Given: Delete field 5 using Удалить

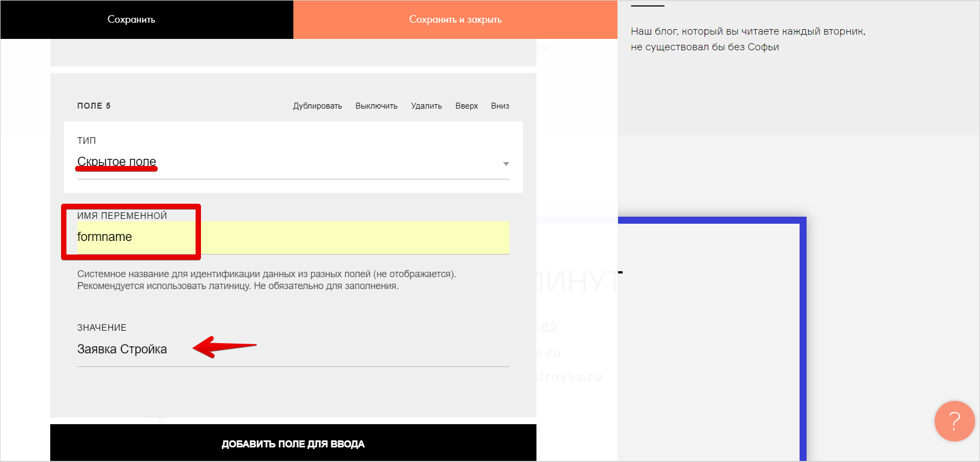Looking at the screenshot, I should 426,106.
